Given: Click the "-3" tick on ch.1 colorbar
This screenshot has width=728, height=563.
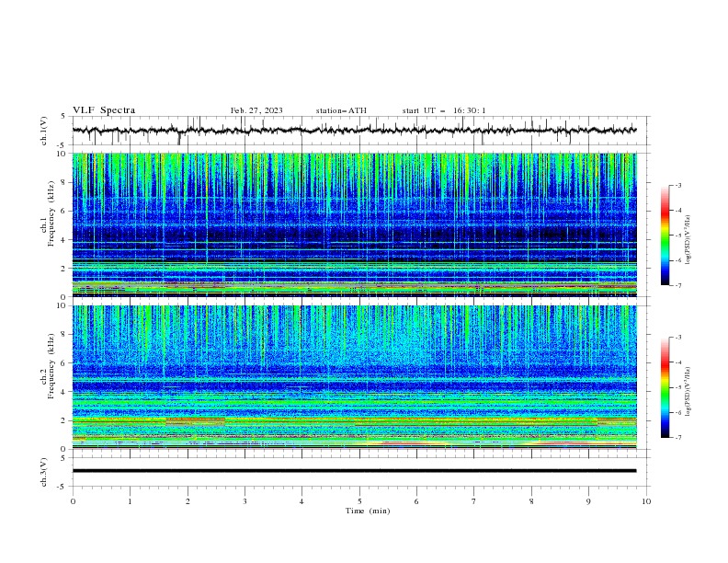Looking at the screenshot, I should click(677, 185).
